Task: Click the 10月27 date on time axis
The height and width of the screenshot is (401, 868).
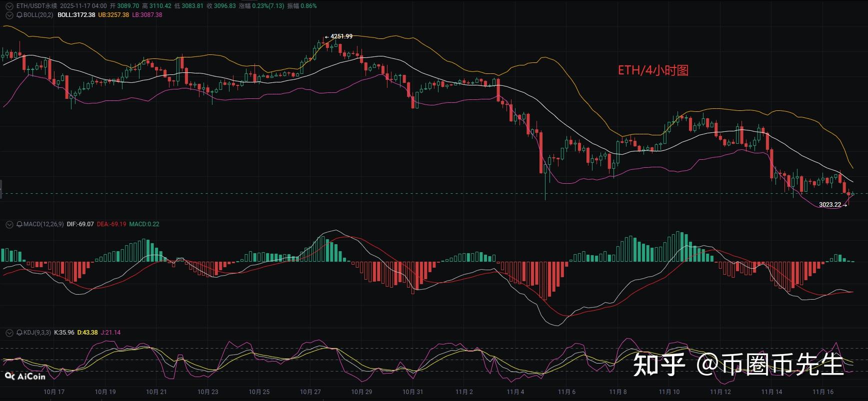Action: pos(310,392)
